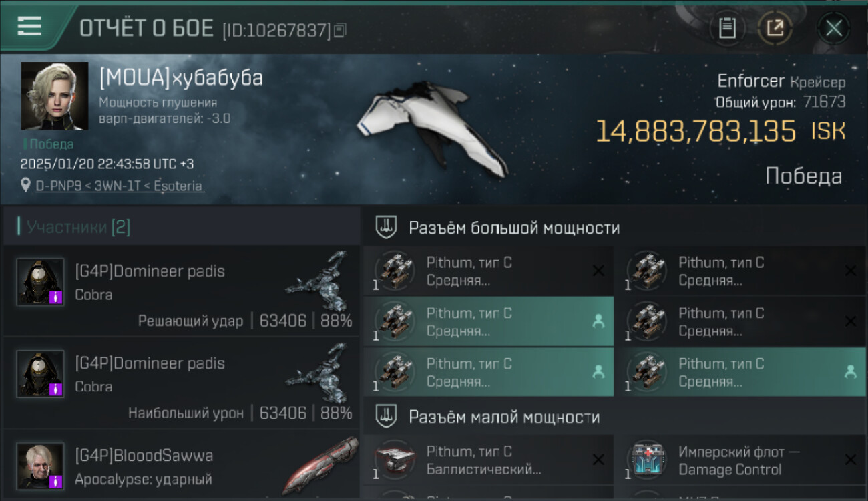Select BlooodSawwa Apocalypse participant row
Viewport: 868px width, 501px height.
point(181,465)
